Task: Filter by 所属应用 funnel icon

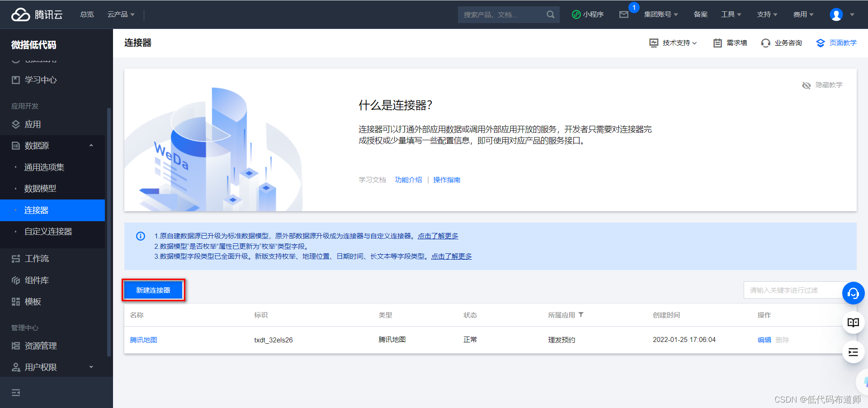Action: tap(581, 315)
